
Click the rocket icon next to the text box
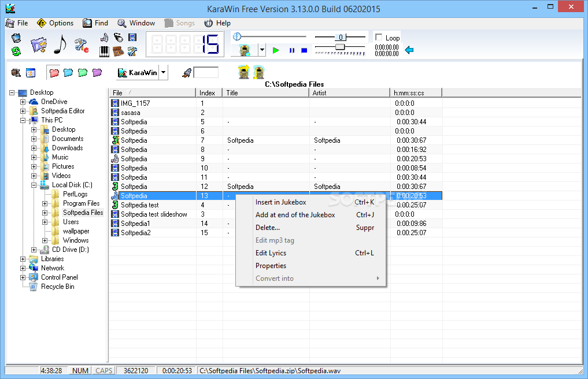[x=187, y=73]
